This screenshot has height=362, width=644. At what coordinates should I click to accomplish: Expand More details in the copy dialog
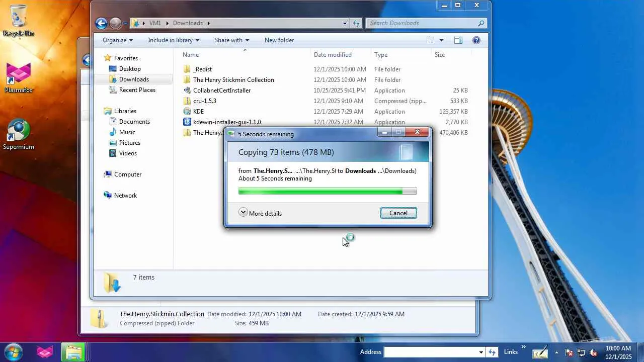tap(260, 213)
